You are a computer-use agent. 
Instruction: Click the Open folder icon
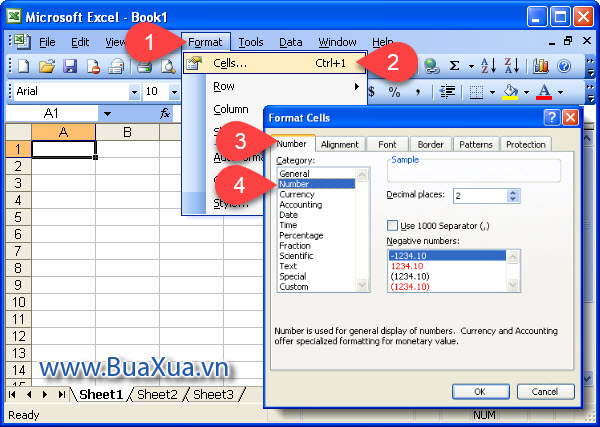[47, 66]
